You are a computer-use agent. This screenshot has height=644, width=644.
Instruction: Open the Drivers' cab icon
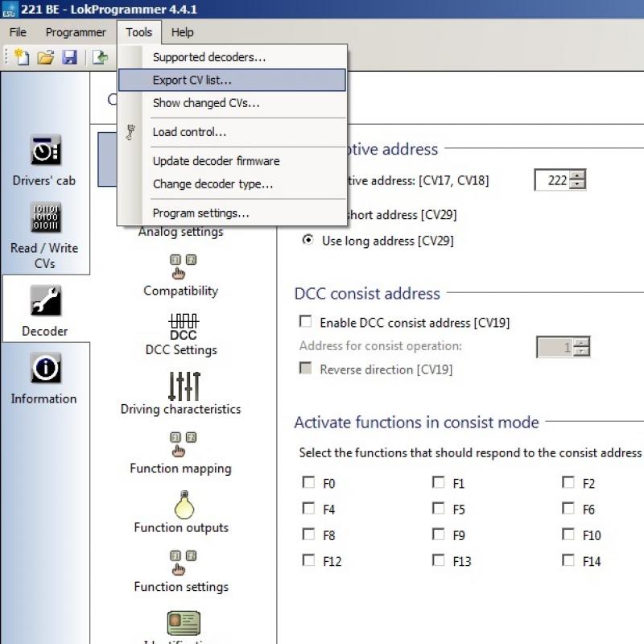point(45,151)
